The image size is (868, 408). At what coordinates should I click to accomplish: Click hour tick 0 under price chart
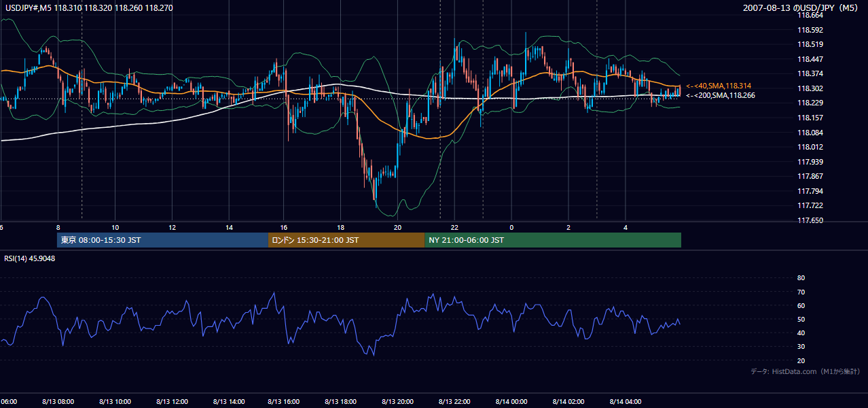[x=511, y=227]
